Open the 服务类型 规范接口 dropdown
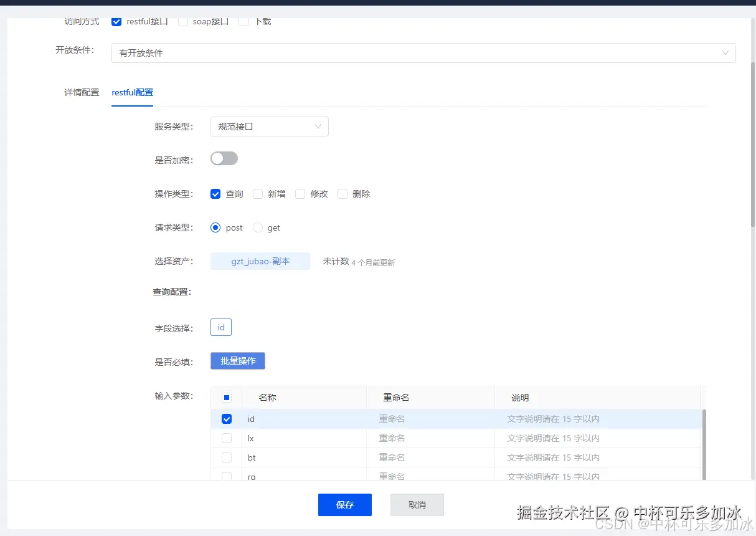Viewport: 756px width, 536px height. (x=269, y=127)
